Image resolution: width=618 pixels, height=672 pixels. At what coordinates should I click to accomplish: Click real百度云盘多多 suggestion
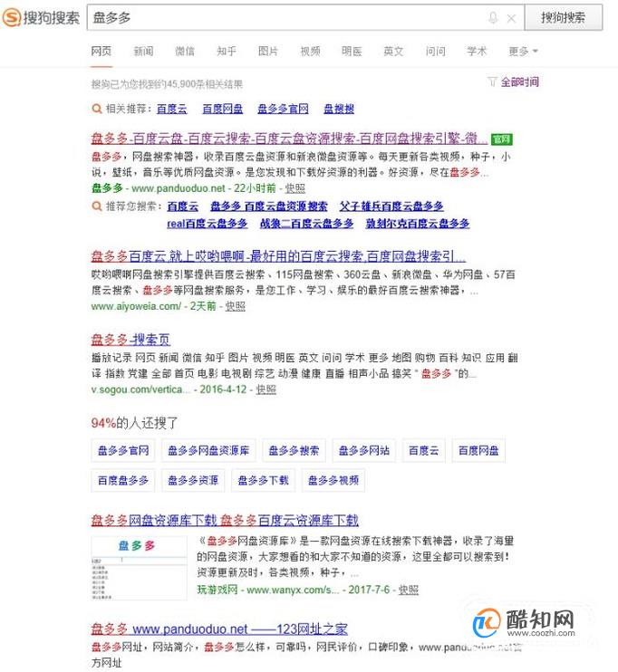coord(208,224)
